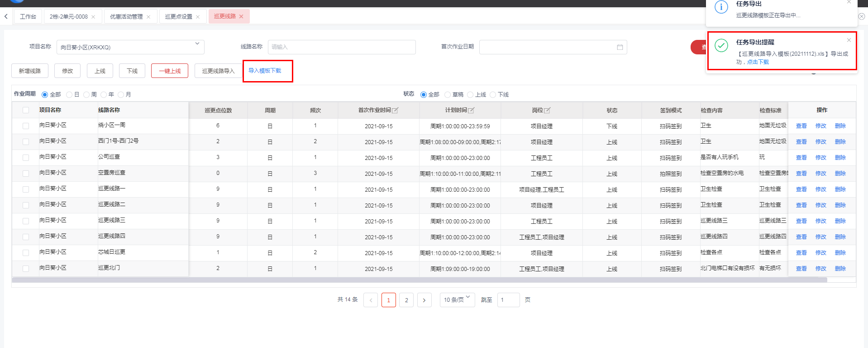Select 状态 下线 radio
Viewport: 868px width, 348px height.
493,95
